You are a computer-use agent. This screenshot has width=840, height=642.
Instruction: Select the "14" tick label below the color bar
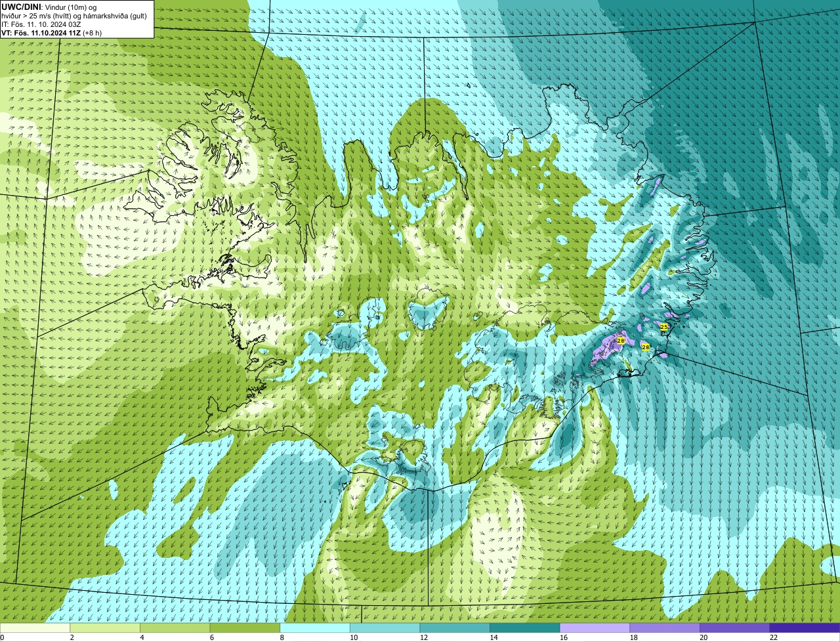[493, 637]
